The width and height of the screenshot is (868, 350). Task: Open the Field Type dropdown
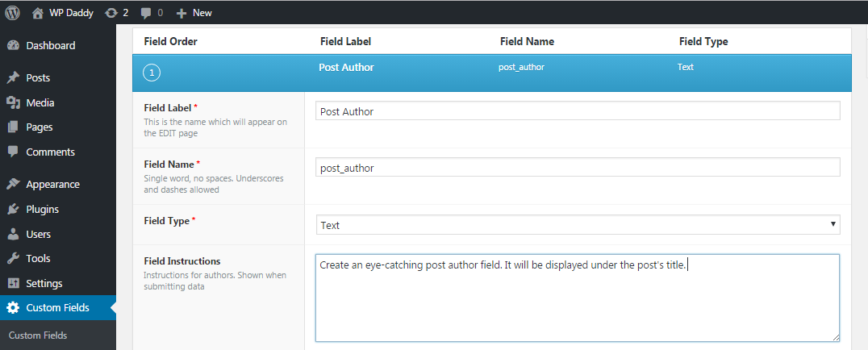pyautogui.click(x=578, y=225)
